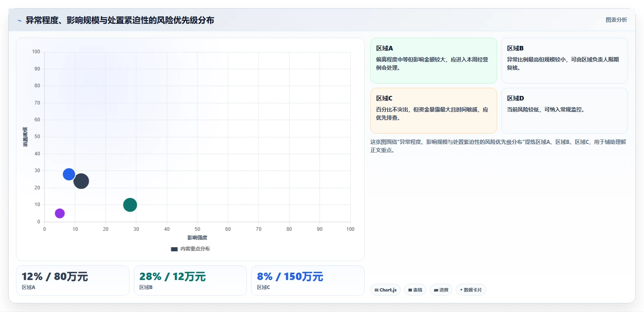Open the 区域D description card
The image size is (644, 312).
click(x=564, y=111)
